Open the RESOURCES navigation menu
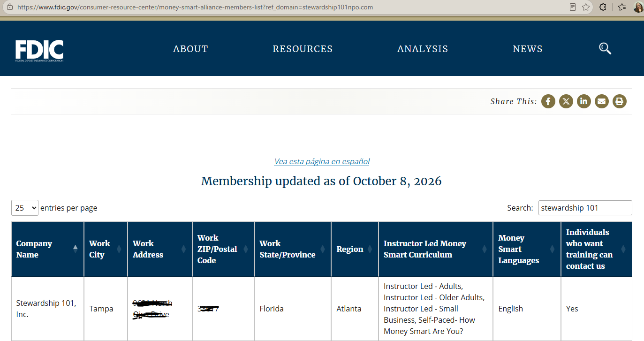Screen dimensions: 644x341 [303, 49]
